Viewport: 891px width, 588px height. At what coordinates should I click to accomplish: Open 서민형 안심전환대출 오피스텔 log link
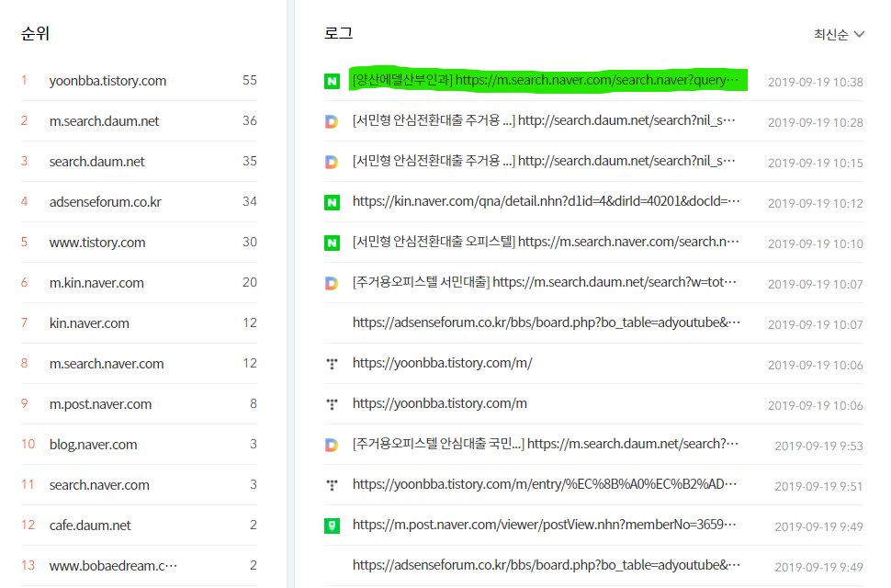click(x=546, y=242)
